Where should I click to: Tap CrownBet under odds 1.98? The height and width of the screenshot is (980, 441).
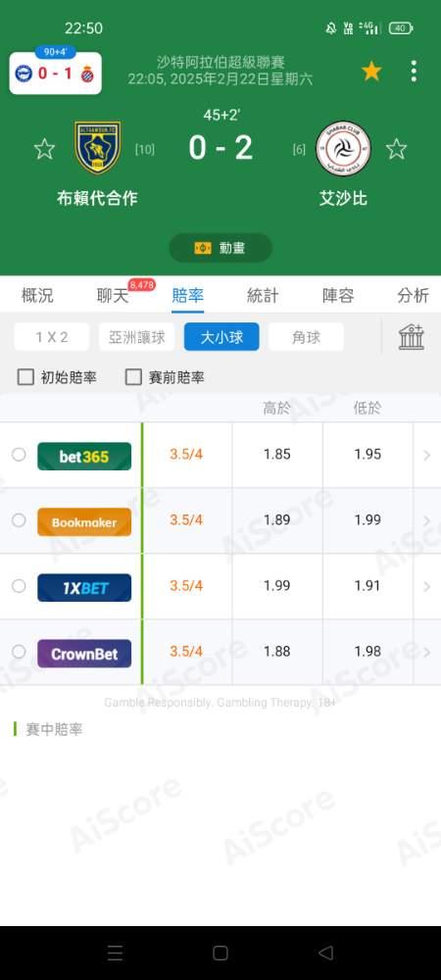click(x=367, y=652)
